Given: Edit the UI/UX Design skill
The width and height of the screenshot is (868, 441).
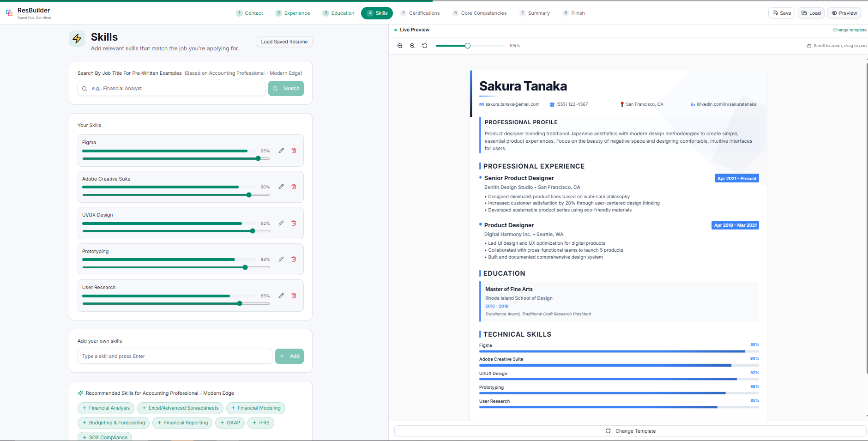Looking at the screenshot, I should tap(281, 223).
